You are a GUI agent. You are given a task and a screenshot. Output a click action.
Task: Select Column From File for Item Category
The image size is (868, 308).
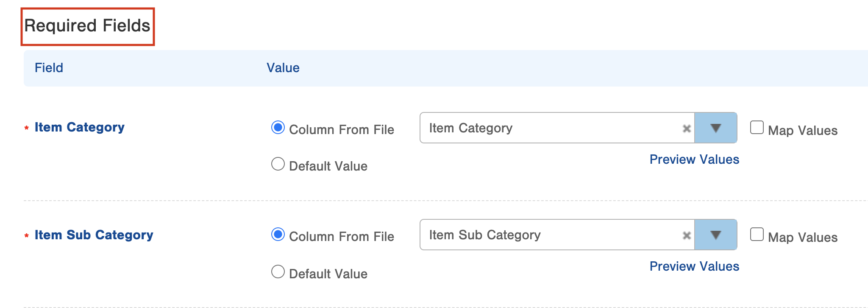pyautogui.click(x=278, y=128)
